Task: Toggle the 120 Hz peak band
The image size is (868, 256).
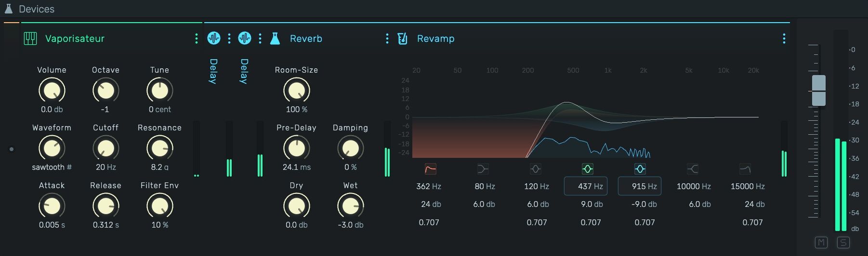Action: point(535,169)
